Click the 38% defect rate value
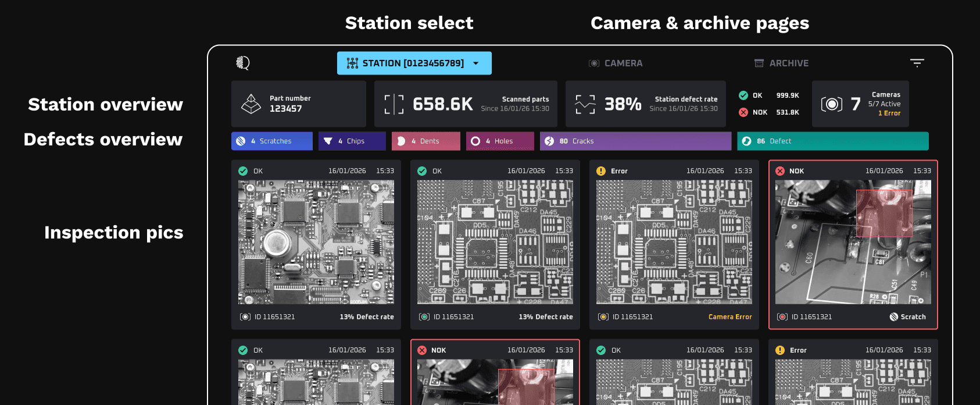Image resolution: width=980 pixels, height=405 pixels. 623,104
